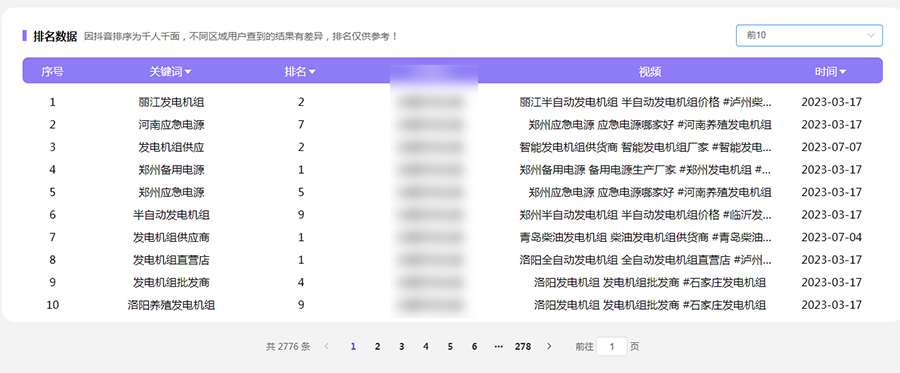Focus the 前往 page number input
The image size is (900, 373).
[612, 347]
